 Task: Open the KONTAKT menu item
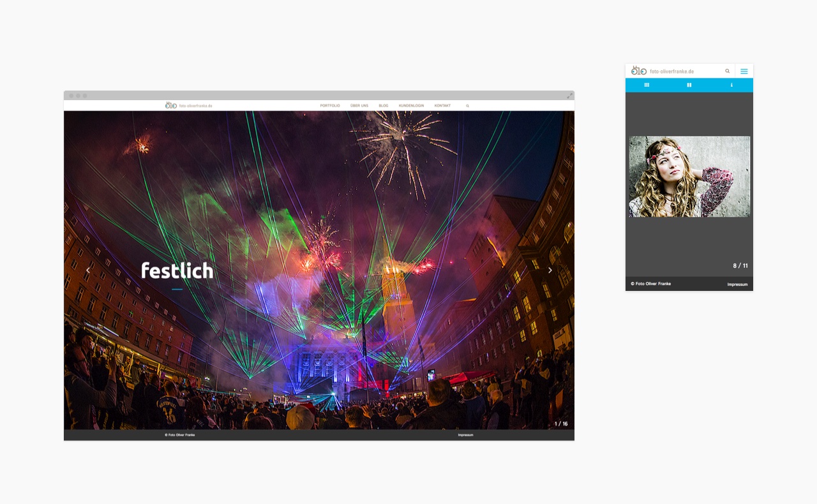442,105
